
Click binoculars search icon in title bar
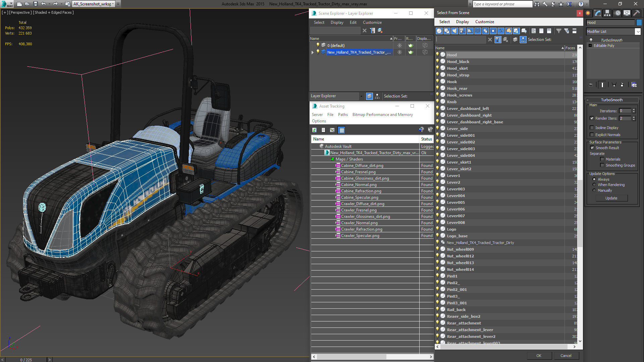coord(537,4)
